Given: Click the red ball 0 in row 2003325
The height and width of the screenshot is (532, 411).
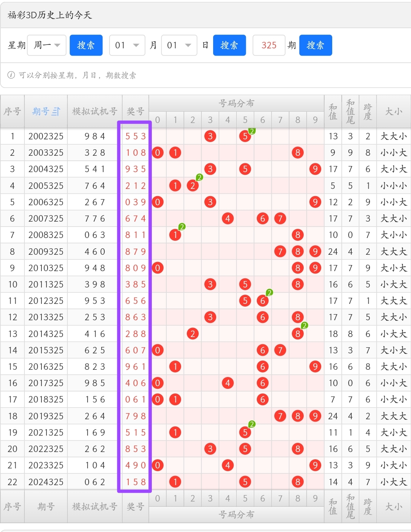Looking at the screenshot, I should (158, 153).
